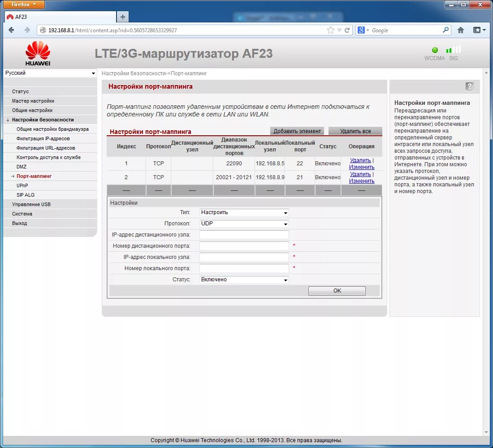The width and height of the screenshot is (493, 448).
Task: Open the Статус menu item
Action: click(21, 91)
